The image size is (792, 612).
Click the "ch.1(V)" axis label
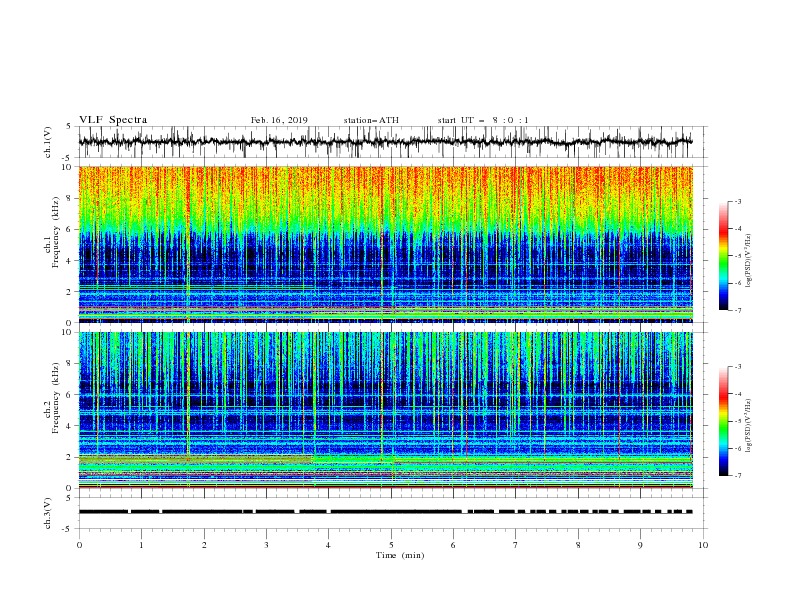click(x=48, y=142)
